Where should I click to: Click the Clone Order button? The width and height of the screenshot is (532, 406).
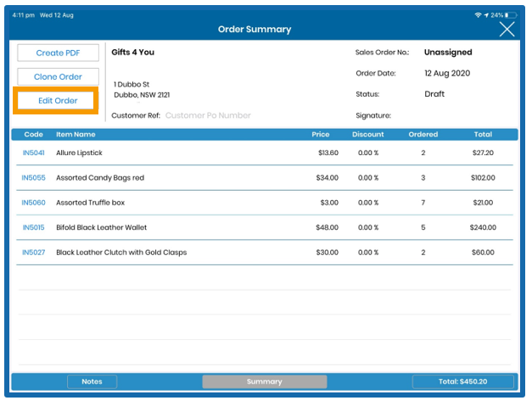pyautogui.click(x=58, y=76)
